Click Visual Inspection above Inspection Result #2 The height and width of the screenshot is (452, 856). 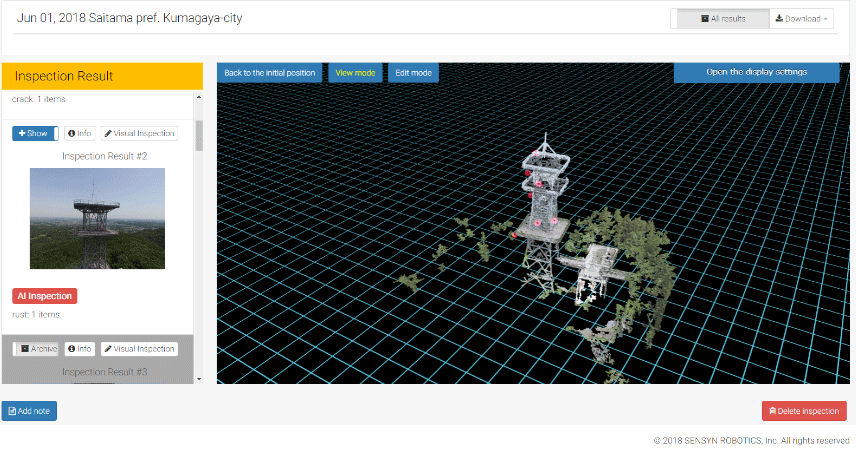(140, 133)
